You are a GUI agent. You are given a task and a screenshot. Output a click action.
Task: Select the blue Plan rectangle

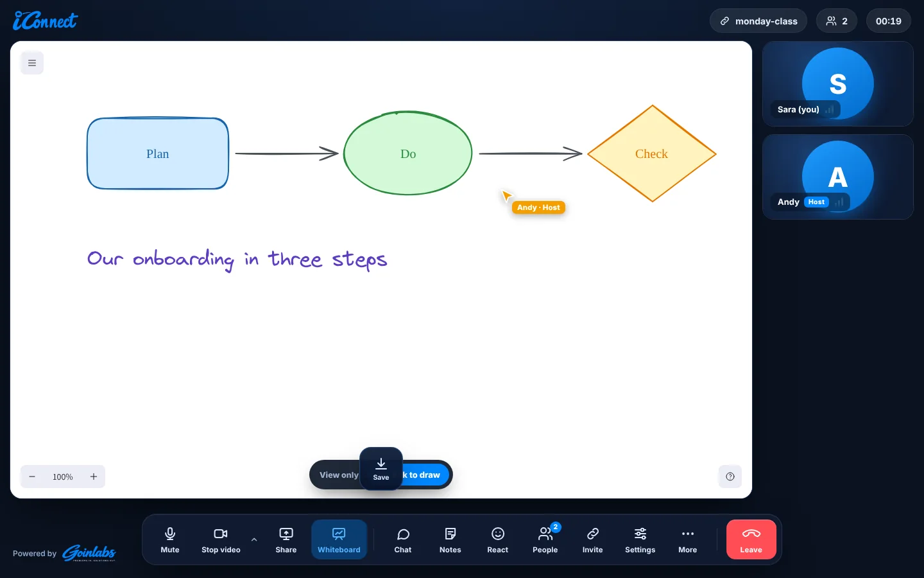158,153
